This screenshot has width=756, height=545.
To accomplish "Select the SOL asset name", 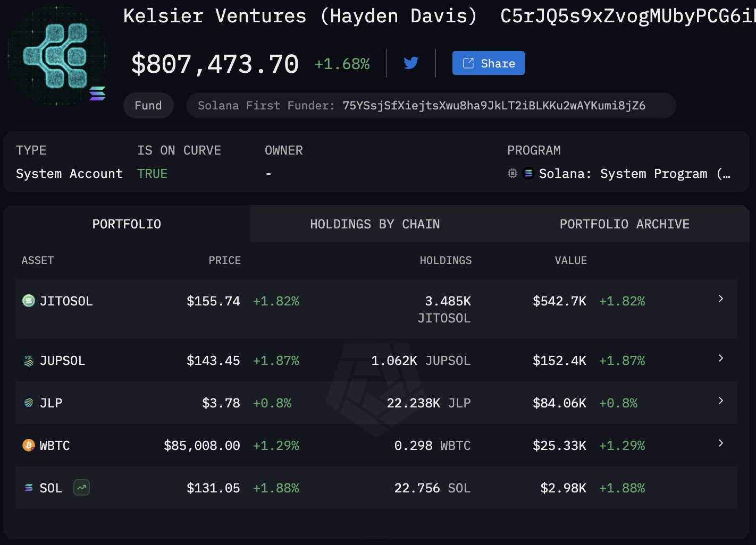I will [x=51, y=488].
